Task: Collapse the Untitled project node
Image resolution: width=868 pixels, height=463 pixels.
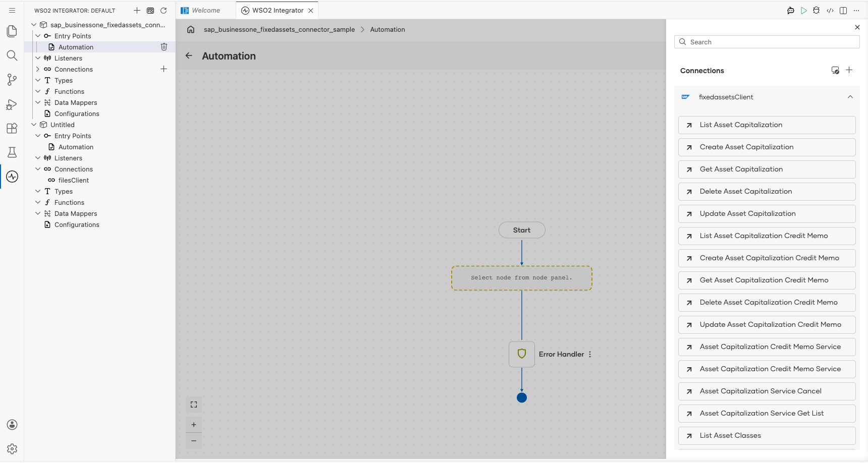Action: (x=34, y=125)
